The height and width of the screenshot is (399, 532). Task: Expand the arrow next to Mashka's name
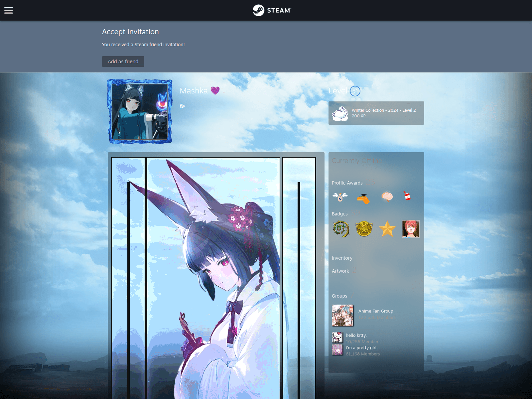pos(224,92)
